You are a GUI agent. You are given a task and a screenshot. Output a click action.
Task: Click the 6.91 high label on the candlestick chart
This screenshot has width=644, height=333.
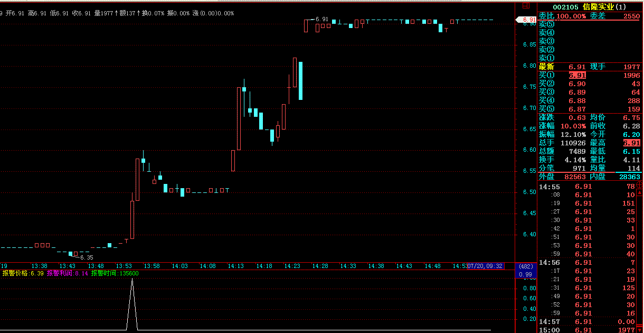click(322, 19)
